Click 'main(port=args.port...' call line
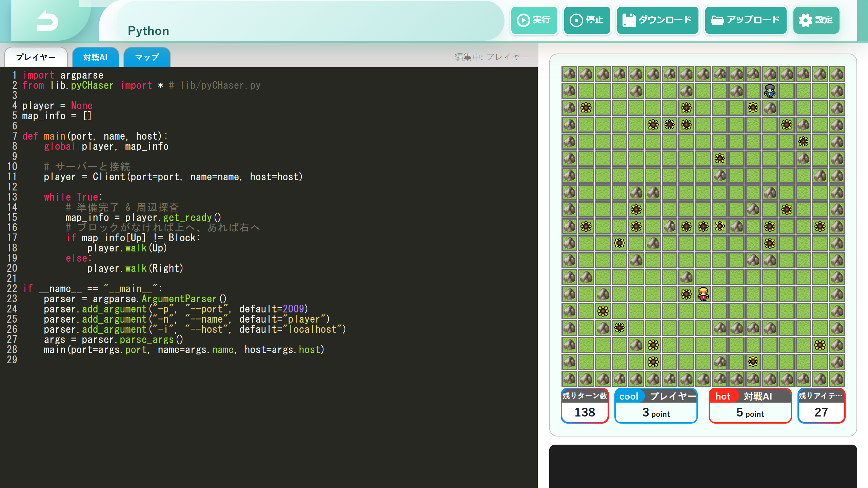Viewport: 868px width, 488px height. 184,349
